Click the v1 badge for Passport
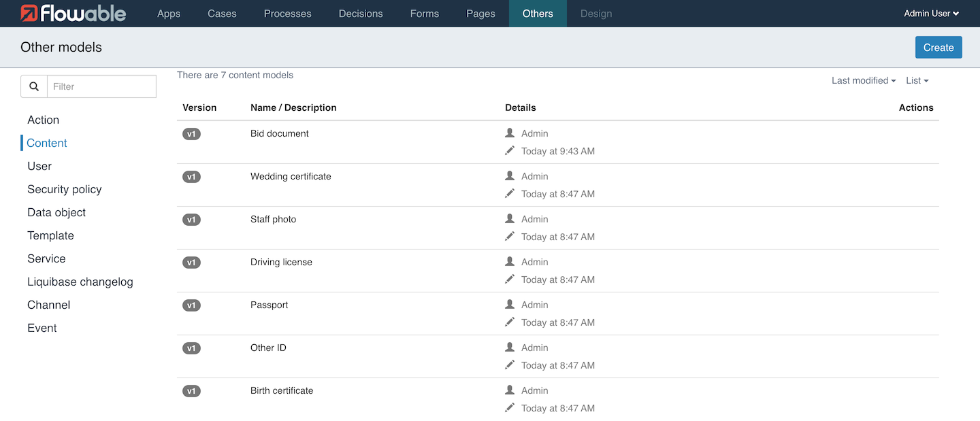 [191, 305]
